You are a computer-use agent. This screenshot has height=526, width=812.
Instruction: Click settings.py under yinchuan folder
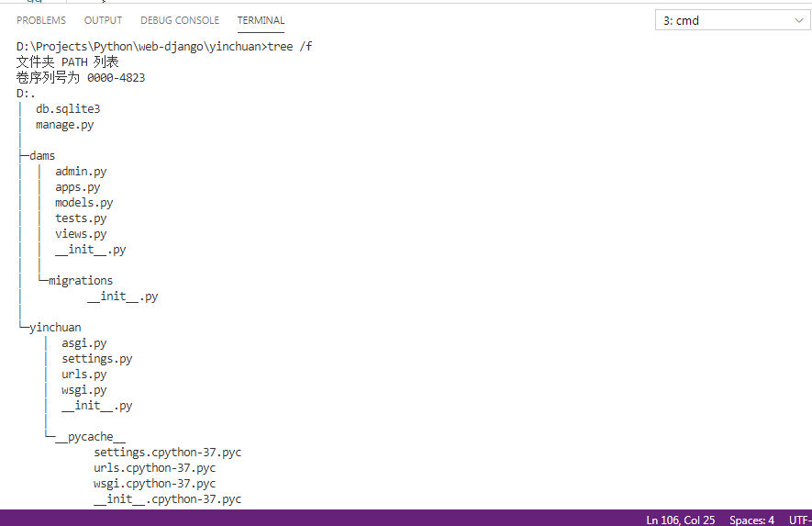pos(97,359)
